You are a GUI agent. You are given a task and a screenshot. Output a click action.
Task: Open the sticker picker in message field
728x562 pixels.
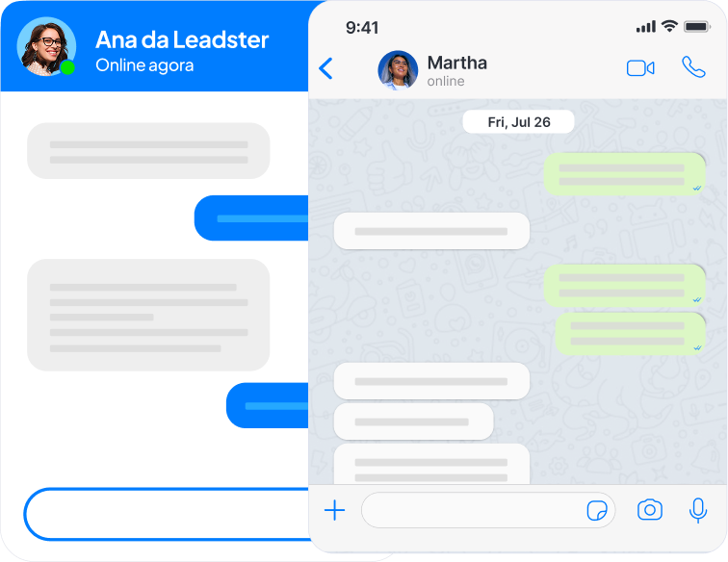[x=597, y=510]
